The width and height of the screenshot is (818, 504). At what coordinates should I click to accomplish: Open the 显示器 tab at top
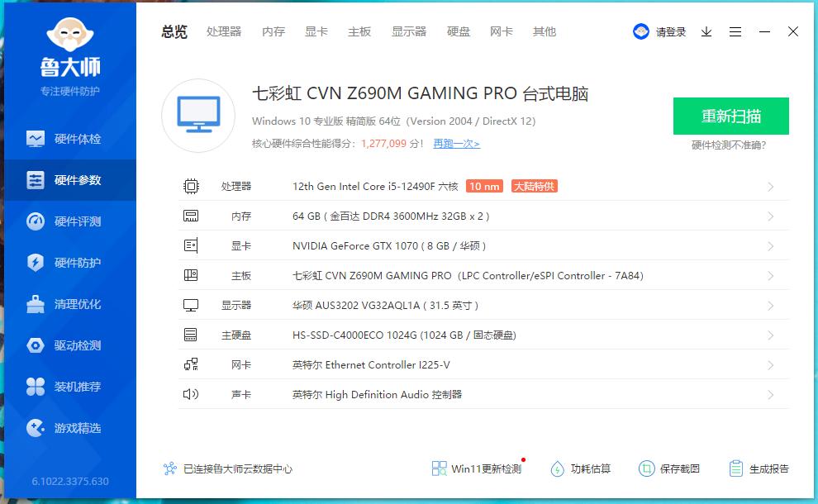[409, 31]
